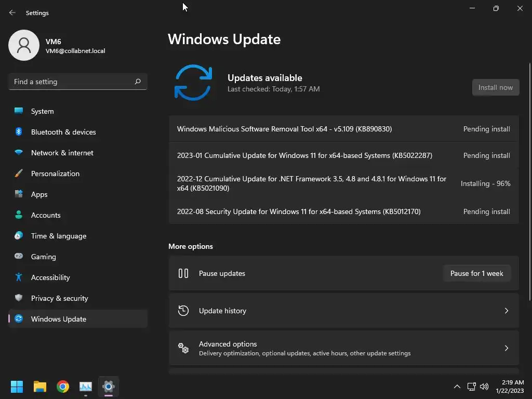The width and height of the screenshot is (532, 399).
Task: Click the Apps label in sidebar
Action: (x=39, y=194)
